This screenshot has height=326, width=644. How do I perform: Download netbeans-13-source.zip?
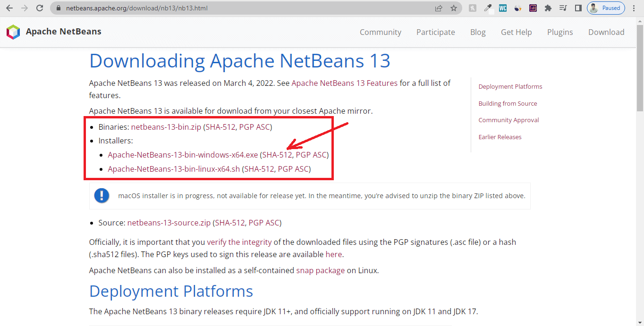pos(169,223)
